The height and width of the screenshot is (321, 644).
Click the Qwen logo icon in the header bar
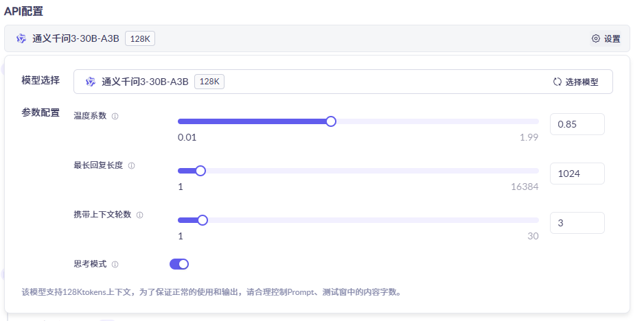tap(21, 38)
